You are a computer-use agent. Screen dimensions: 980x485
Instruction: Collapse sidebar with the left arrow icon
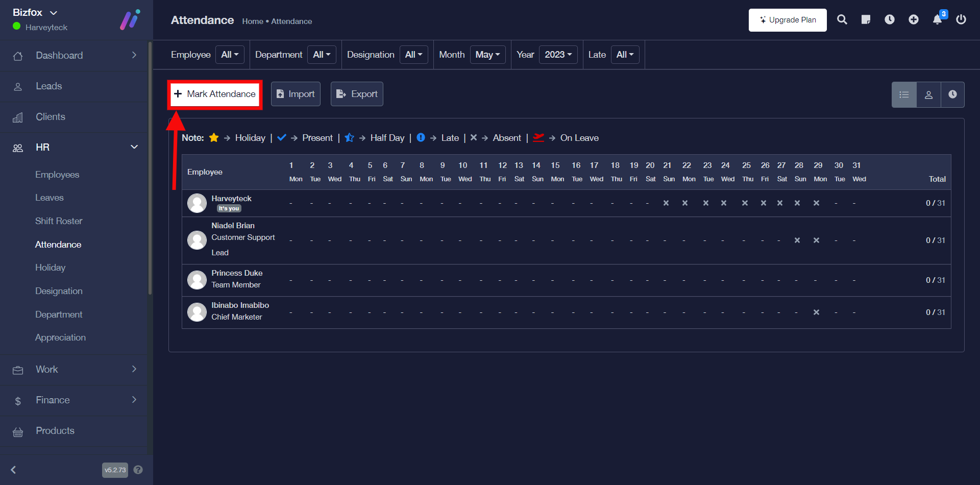coord(14,470)
